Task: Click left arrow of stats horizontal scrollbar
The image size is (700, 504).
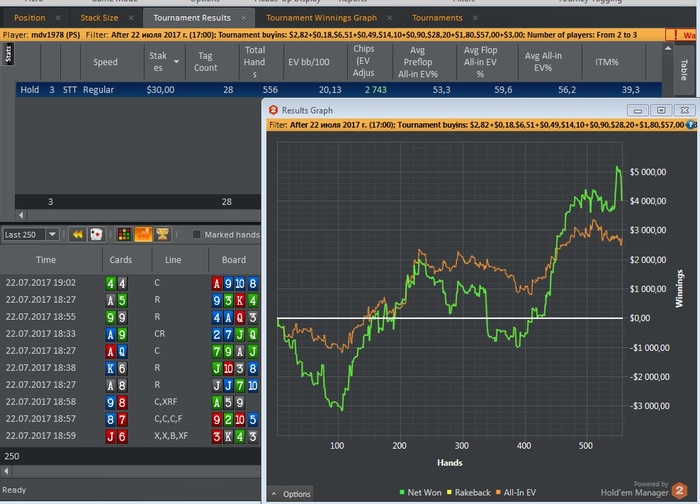Action: [x=21, y=215]
